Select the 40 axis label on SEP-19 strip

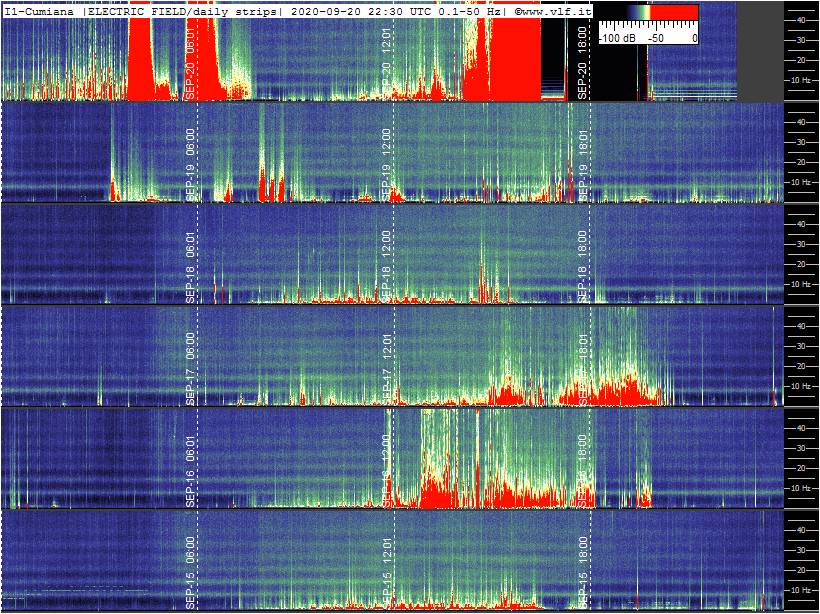click(800, 122)
